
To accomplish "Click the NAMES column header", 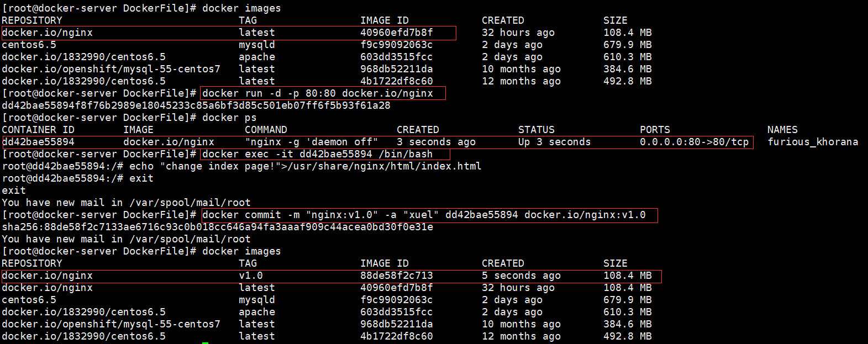I will [x=782, y=130].
